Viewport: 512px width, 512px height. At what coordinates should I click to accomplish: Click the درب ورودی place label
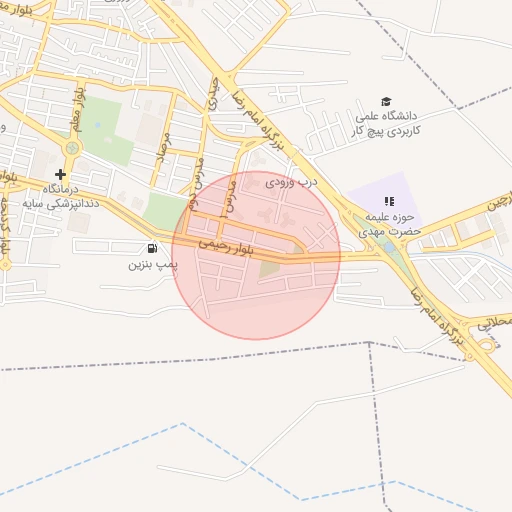(291, 183)
